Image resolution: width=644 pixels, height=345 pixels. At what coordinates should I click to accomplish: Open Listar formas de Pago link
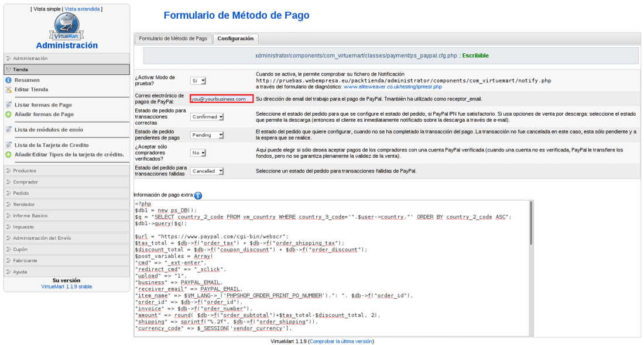43,105
